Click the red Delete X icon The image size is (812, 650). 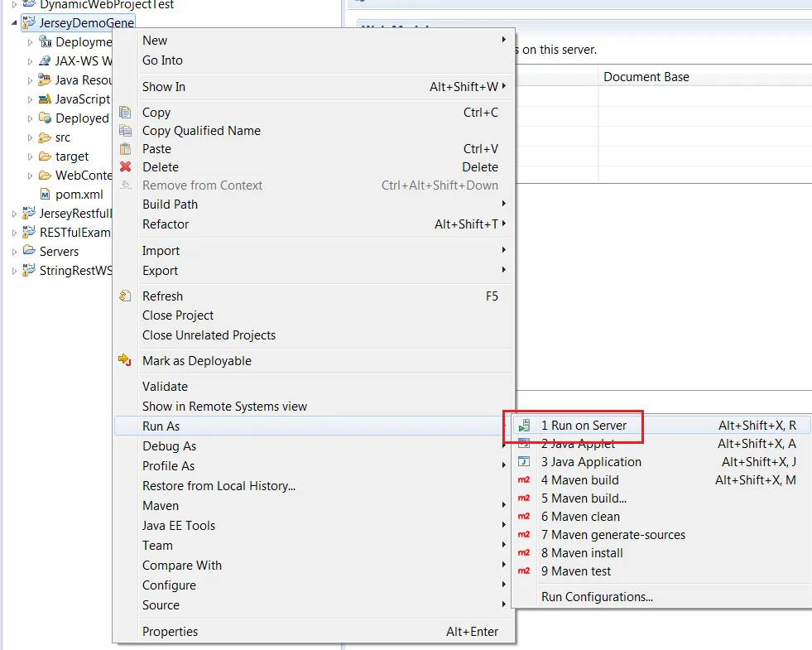point(125,166)
